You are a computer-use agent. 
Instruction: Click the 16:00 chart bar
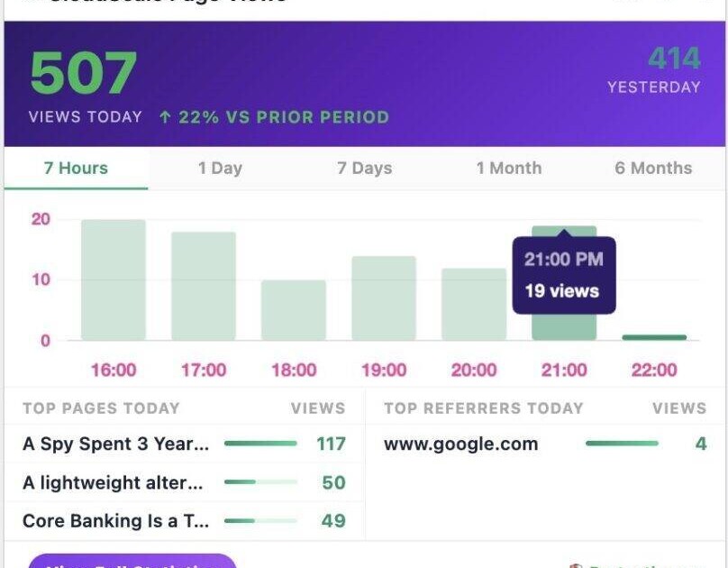(114, 280)
